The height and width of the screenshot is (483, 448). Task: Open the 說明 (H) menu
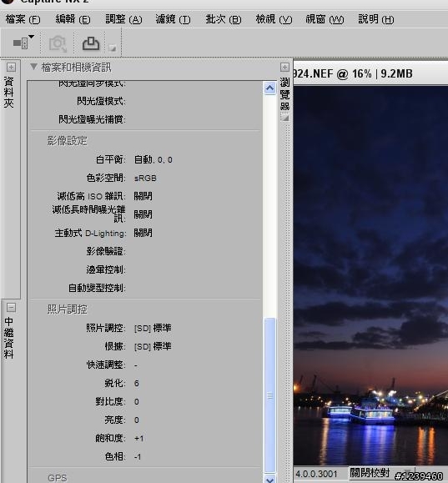coord(376,19)
